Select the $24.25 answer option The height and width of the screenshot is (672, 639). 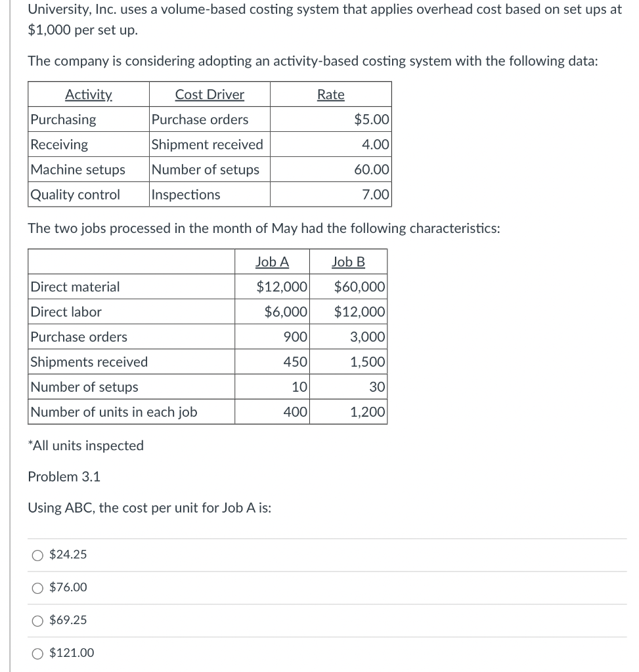(x=37, y=555)
